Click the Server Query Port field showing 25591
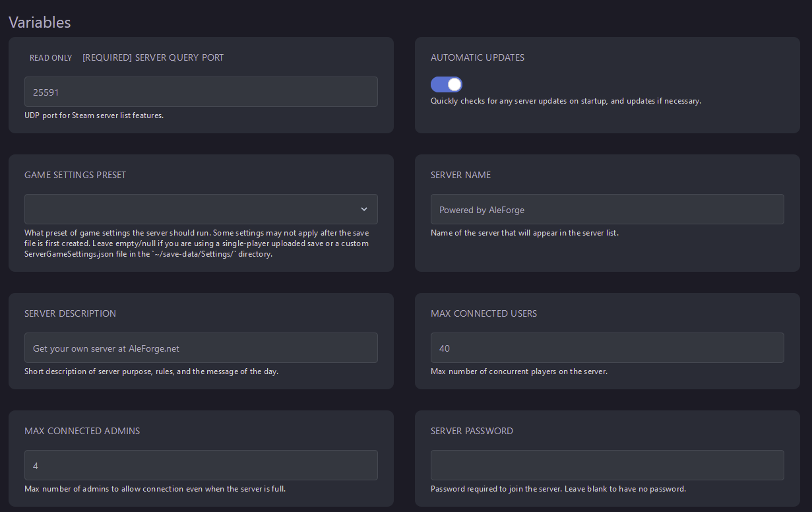 point(201,92)
